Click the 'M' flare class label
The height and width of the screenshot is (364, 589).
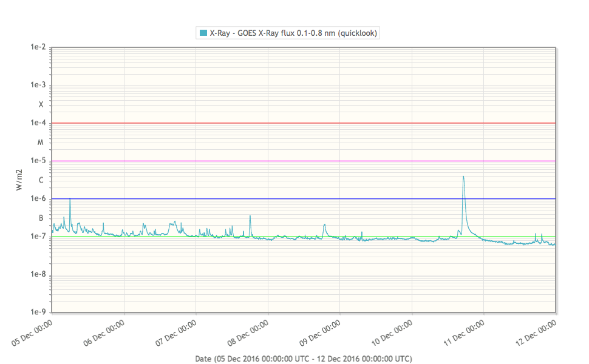click(41, 143)
